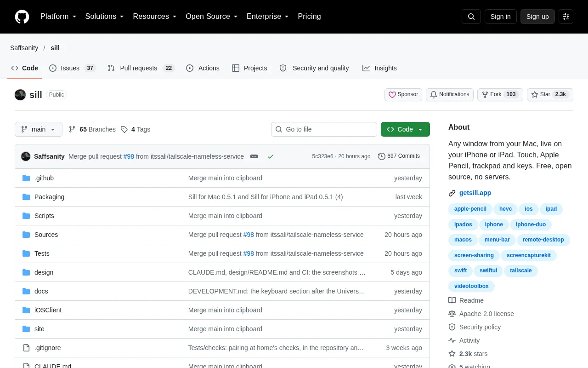Open the main branch selector

pos(39,129)
